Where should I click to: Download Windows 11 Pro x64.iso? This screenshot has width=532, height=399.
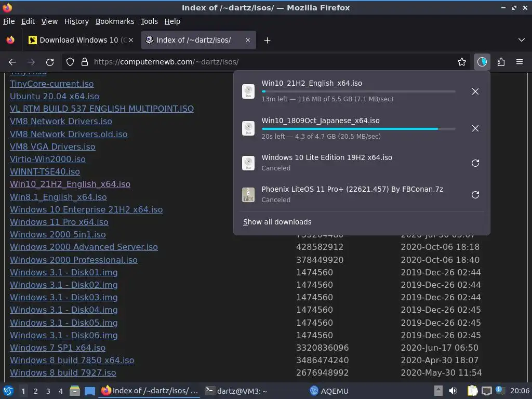click(59, 222)
